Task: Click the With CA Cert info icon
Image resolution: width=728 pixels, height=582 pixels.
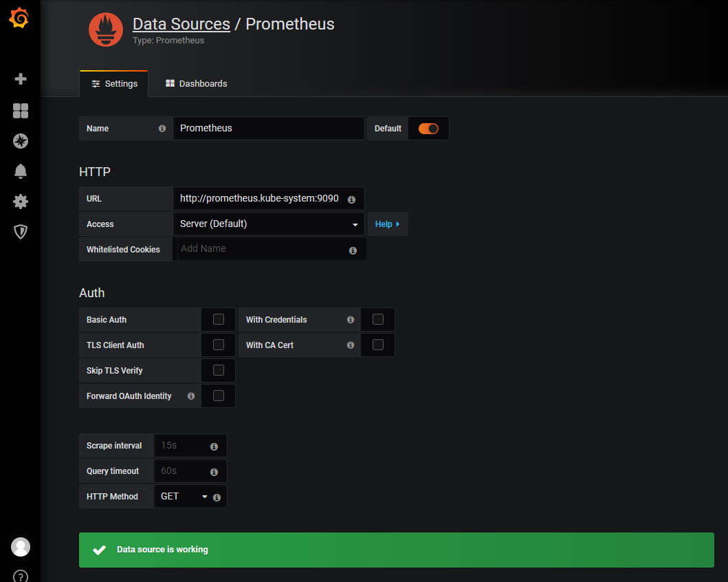Action: [351, 345]
